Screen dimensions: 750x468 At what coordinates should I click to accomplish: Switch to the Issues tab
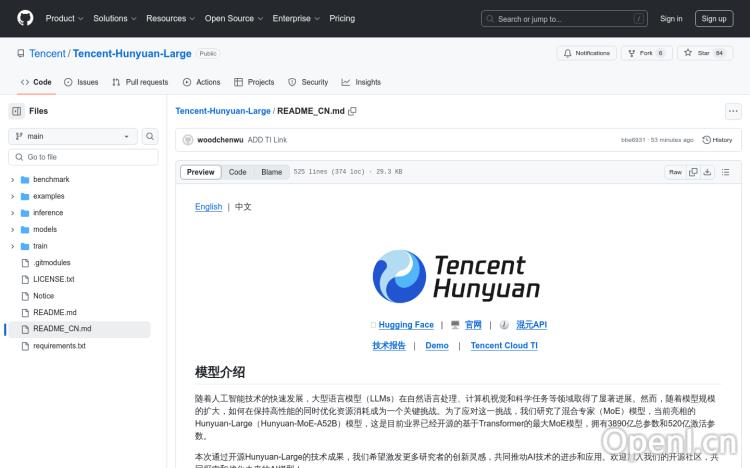(x=81, y=82)
